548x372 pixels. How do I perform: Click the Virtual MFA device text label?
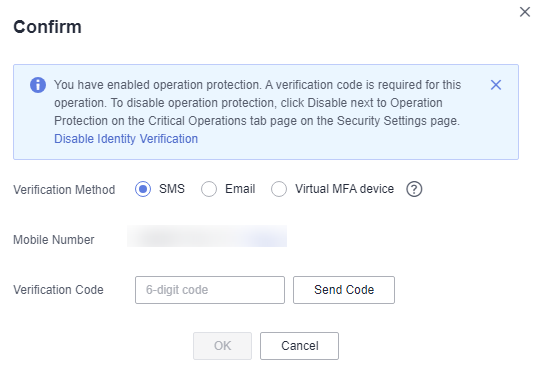point(345,189)
